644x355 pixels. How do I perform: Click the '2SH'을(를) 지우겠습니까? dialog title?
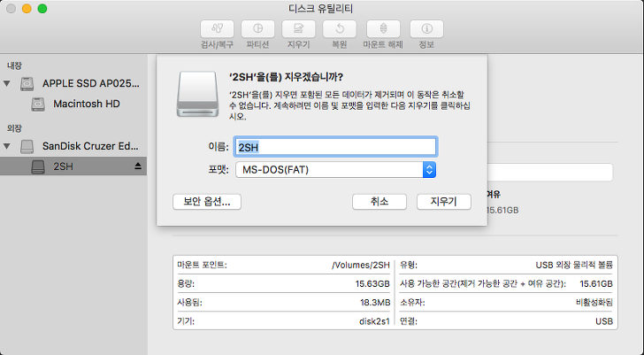[286, 77]
